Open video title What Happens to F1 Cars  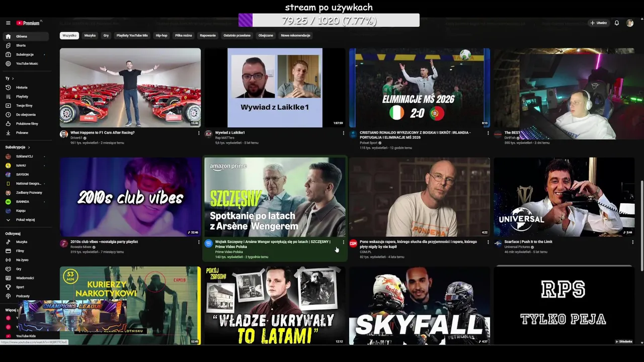[102, 133]
